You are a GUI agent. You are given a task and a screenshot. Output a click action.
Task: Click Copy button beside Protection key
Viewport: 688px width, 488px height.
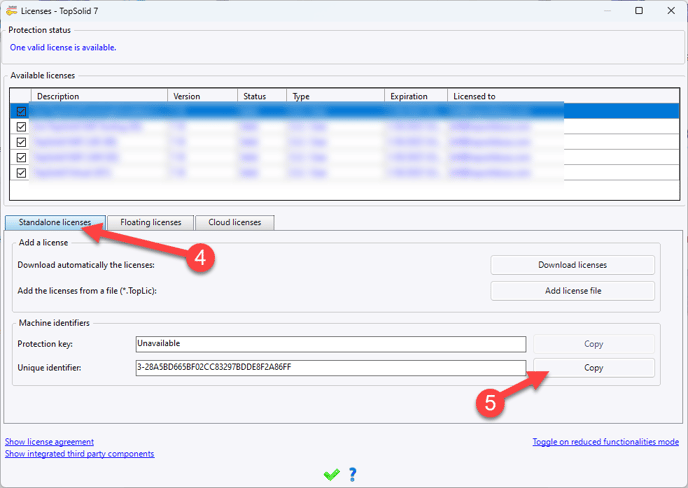[x=594, y=344]
